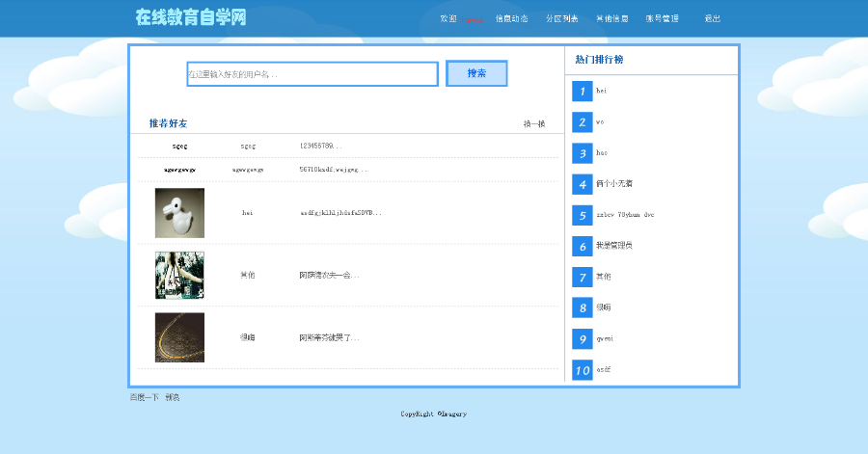The width and height of the screenshot is (868, 454).
Task: Click the rank 3 badge icon
Action: (x=582, y=153)
